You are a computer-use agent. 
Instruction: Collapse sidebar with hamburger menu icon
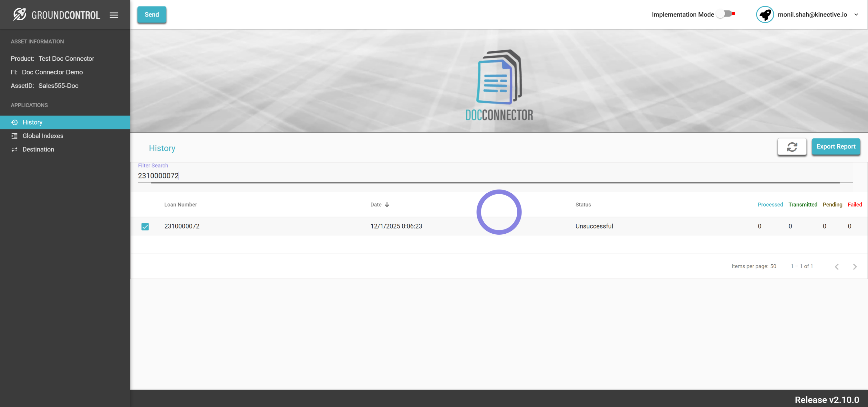tap(114, 15)
